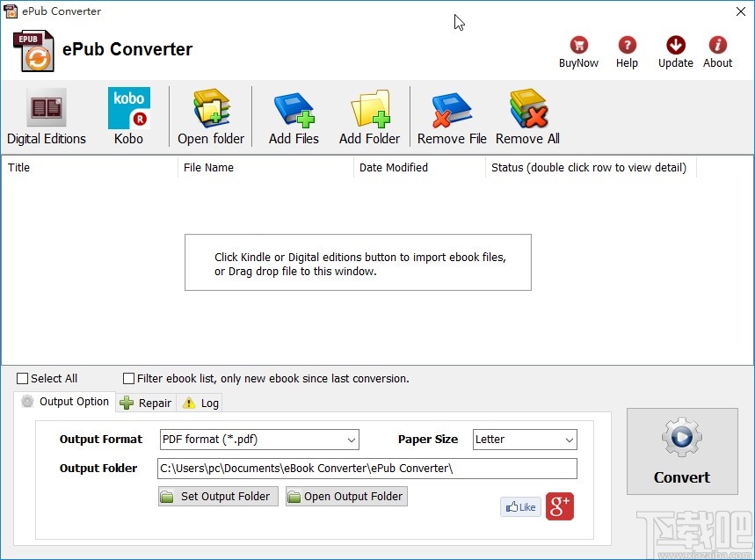
Task: Sort by Date Modified column header
Action: point(419,168)
